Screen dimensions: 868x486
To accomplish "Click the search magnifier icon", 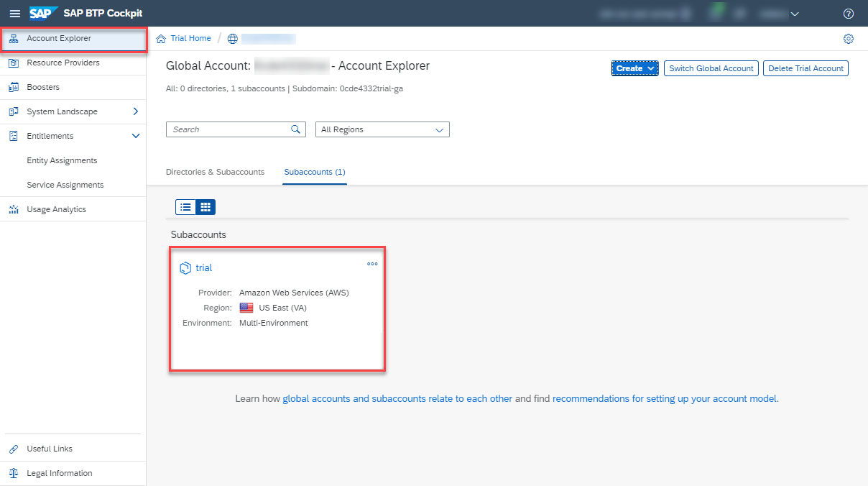I will 295,129.
